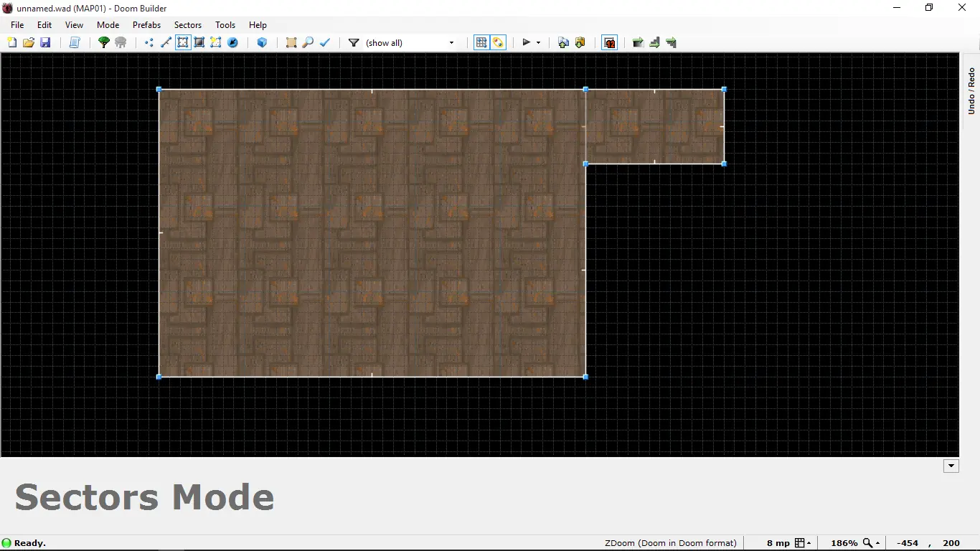Image resolution: width=980 pixels, height=551 pixels.
Task: Click the paste properties icon
Action: (580, 43)
